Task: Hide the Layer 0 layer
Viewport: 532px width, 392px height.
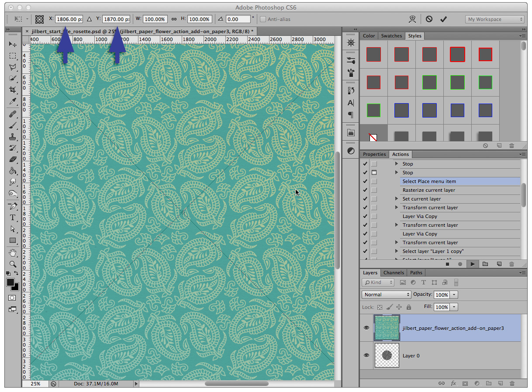Action: pos(366,355)
